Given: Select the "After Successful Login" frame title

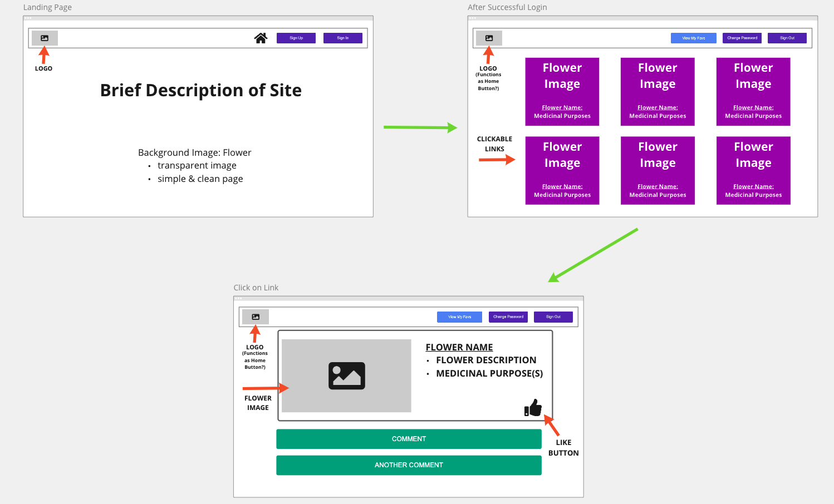Looking at the screenshot, I should (507, 7).
